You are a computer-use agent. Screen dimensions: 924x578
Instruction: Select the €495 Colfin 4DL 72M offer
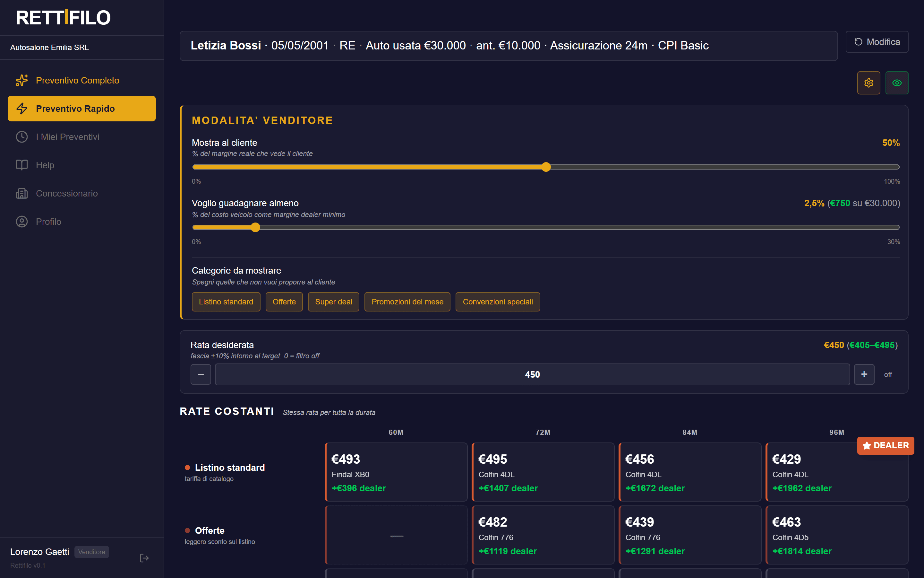[543, 472]
